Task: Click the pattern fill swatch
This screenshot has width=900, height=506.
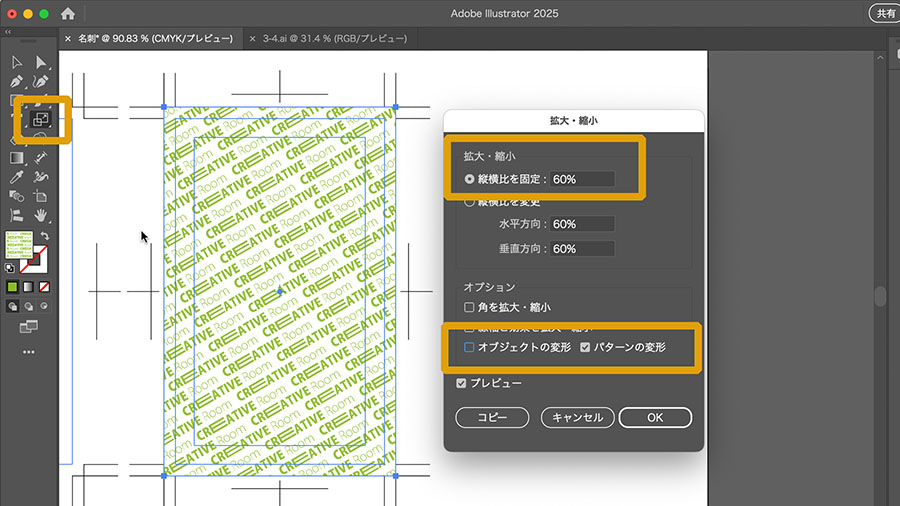Action: click(18, 244)
